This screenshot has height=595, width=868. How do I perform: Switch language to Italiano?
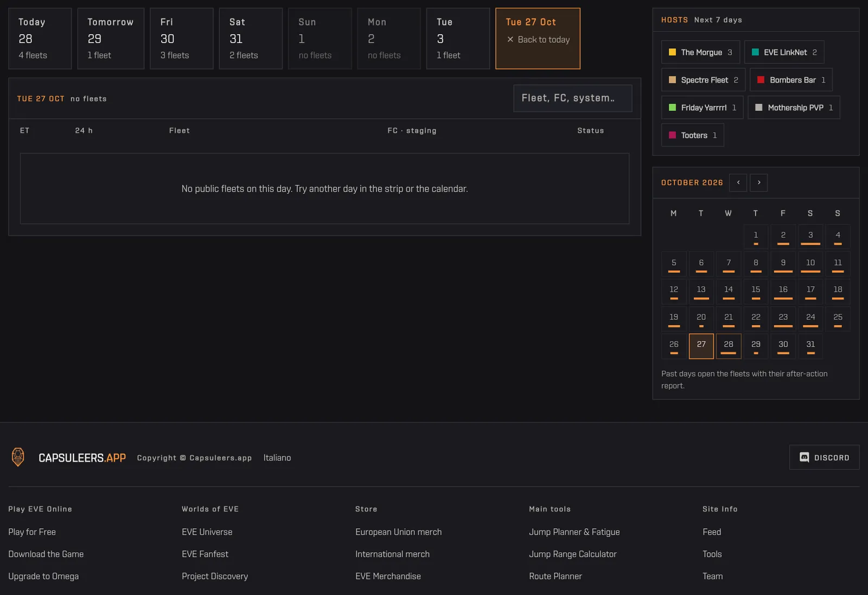pos(277,458)
